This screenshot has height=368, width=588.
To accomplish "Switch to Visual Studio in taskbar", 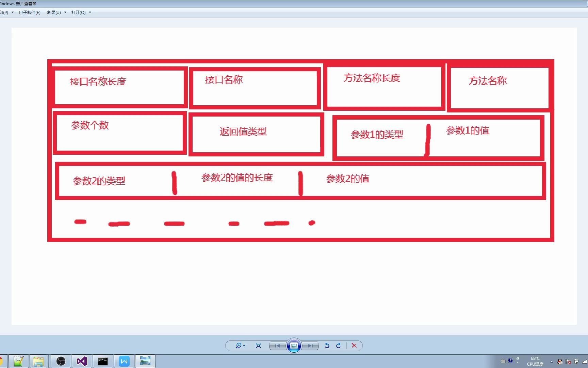I will point(82,361).
